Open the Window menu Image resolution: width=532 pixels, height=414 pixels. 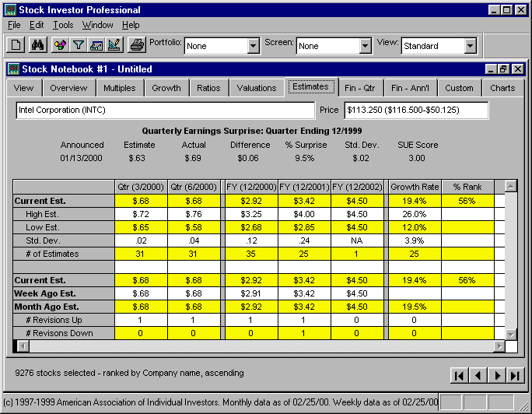(97, 25)
